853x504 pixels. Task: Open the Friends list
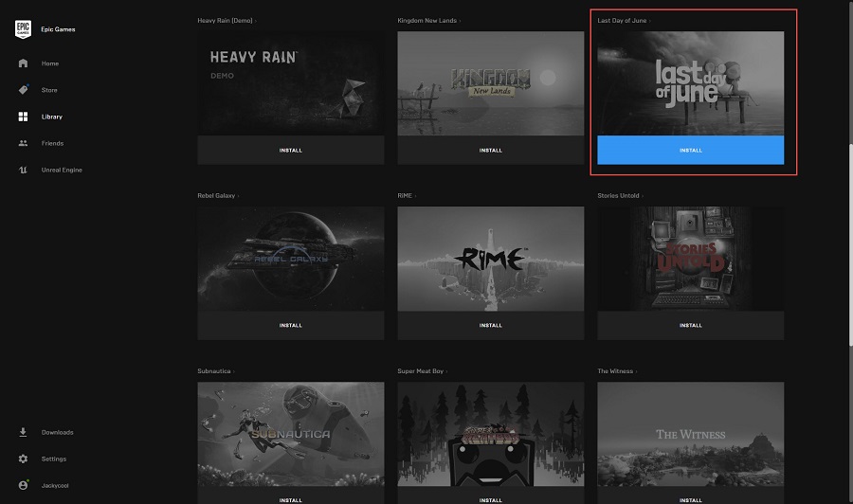point(52,144)
